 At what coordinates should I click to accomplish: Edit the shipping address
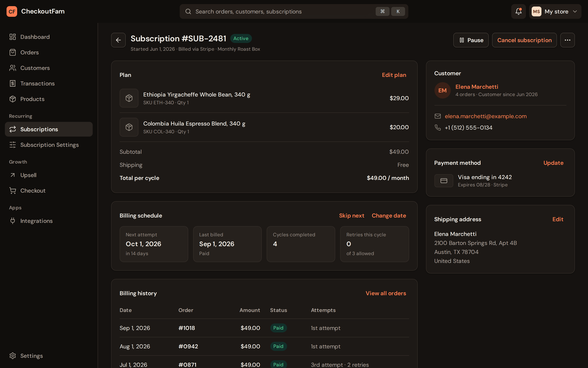point(558,219)
